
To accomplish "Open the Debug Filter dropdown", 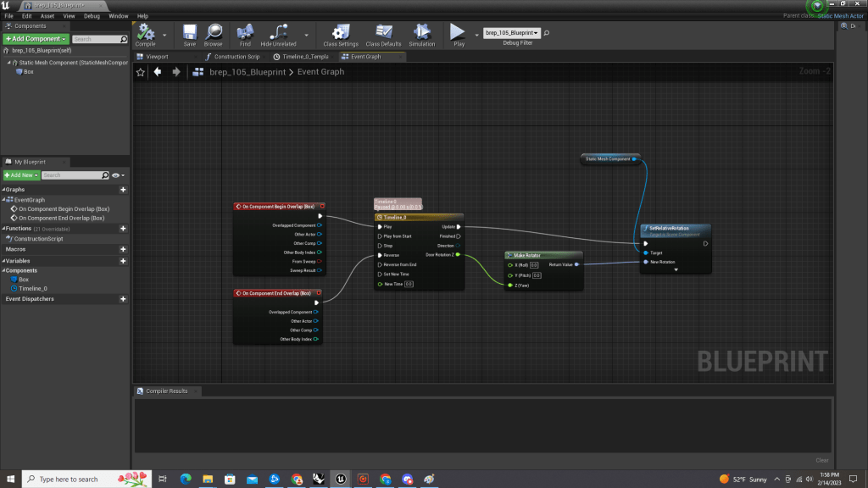I will [511, 33].
